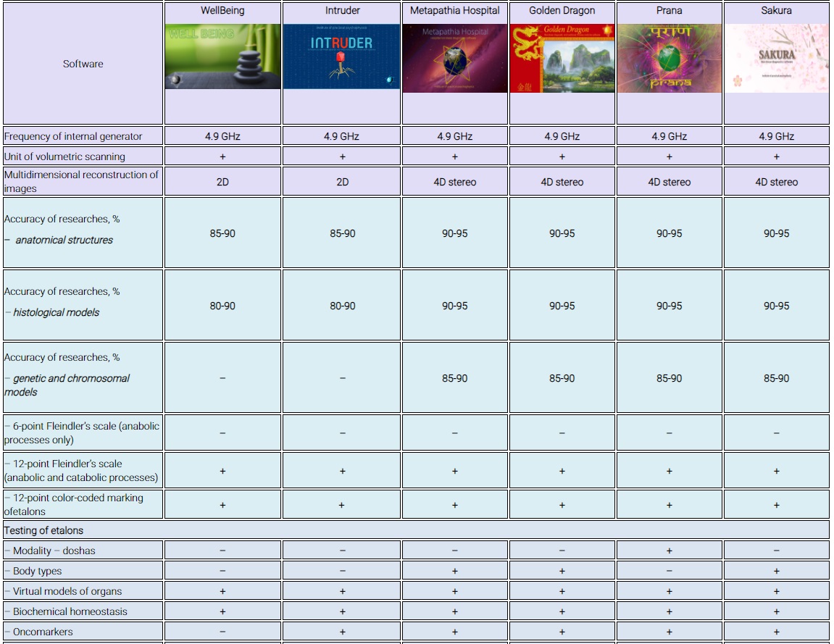Image resolution: width=834 pixels, height=644 pixels.
Task: Click Metapathia Hospital's plus in Body types row
Action: click(455, 571)
